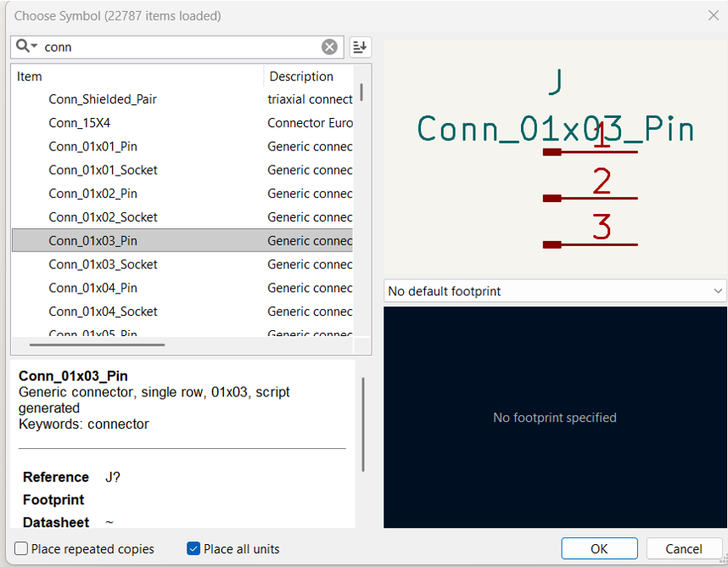Screen dimensions: 728x567
Task: Select the Conn_15X4 symbol row
Action: pos(182,123)
